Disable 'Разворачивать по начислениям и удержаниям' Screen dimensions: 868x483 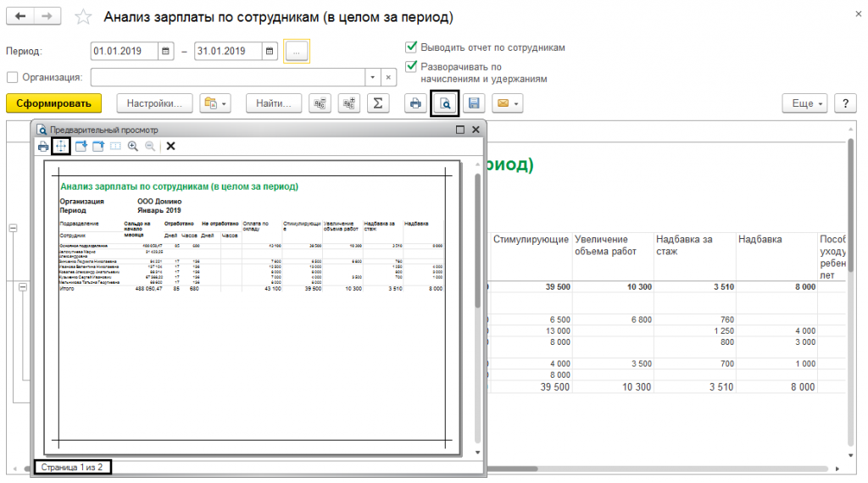pos(411,66)
